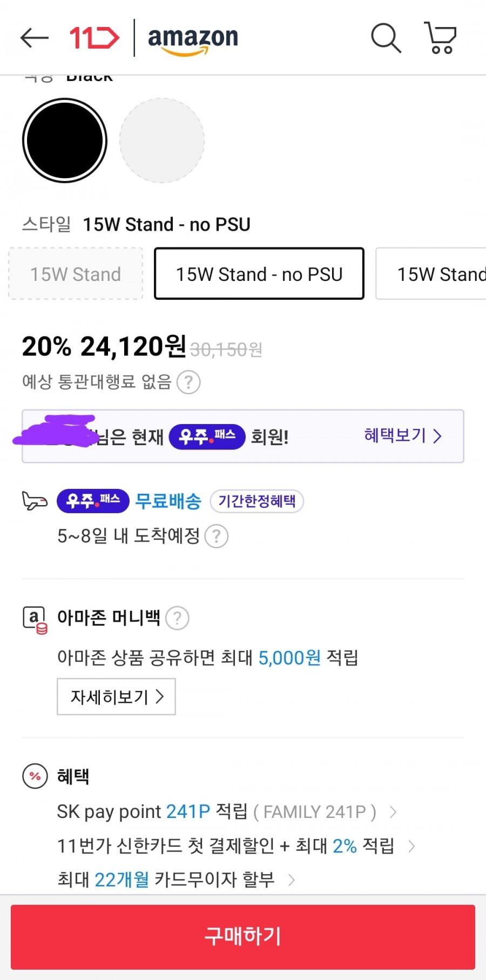
Task: Choose the partially visible third style option
Action: click(x=431, y=274)
